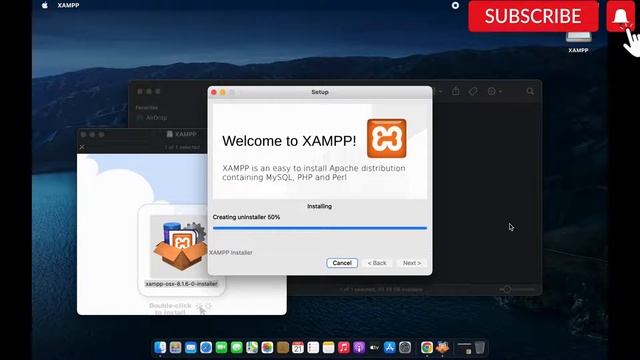Click the Back button in Setup
Screen dimensions: 640x360
click(x=377, y=263)
